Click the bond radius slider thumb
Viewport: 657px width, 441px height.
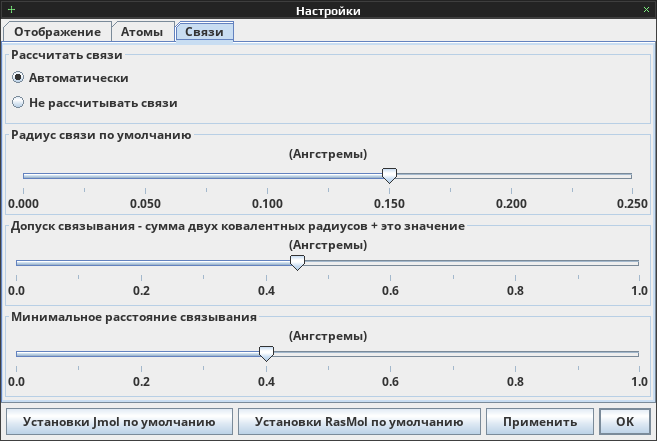(389, 176)
